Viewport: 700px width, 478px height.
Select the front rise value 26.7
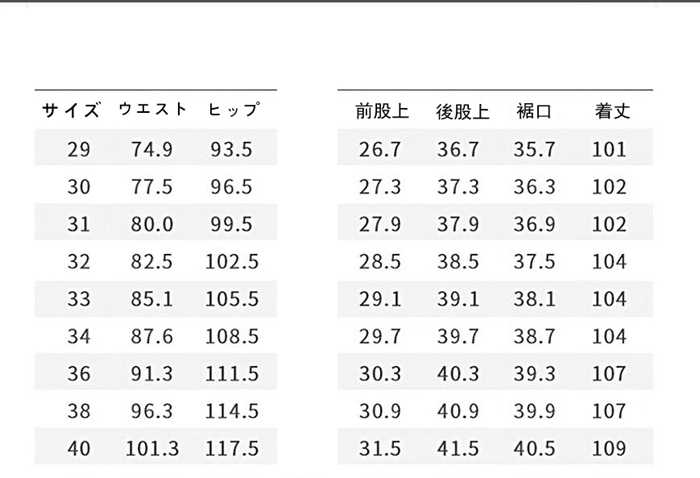coord(379,150)
